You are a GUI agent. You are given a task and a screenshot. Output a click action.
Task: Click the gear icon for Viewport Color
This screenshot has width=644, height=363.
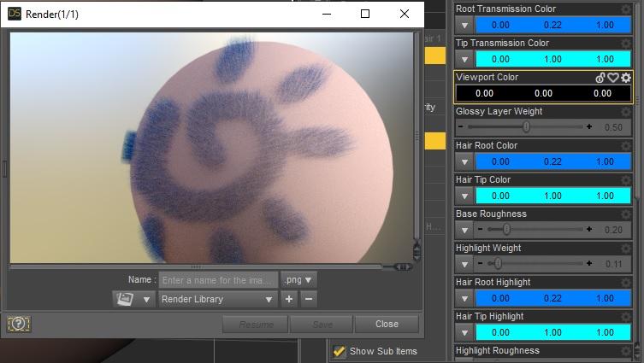[626, 77]
